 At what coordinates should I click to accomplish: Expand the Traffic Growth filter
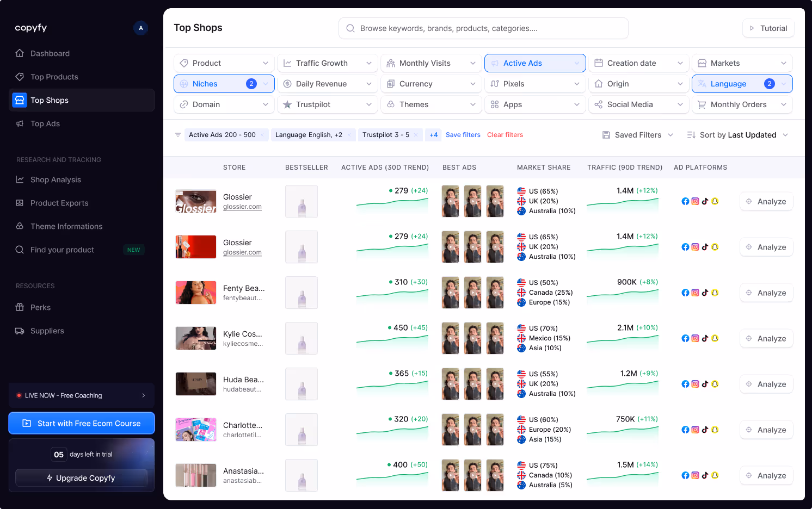(x=328, y=63)
